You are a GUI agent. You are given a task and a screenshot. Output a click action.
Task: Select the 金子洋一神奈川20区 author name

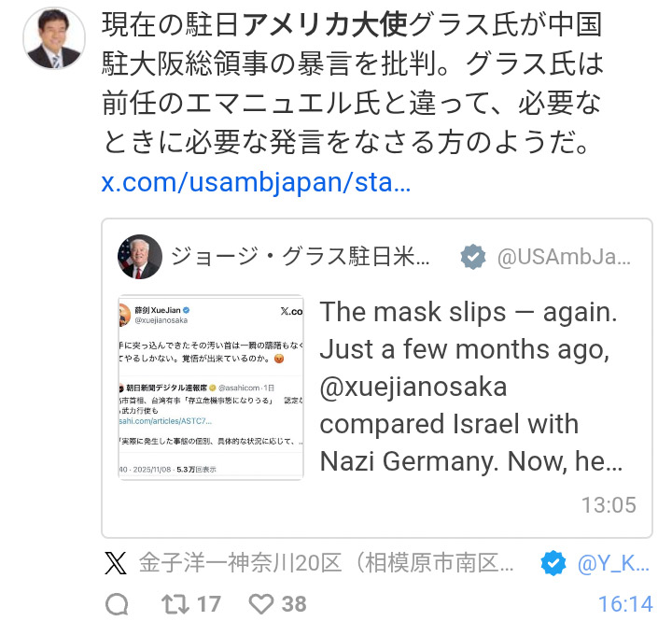[x=326, y=563]
